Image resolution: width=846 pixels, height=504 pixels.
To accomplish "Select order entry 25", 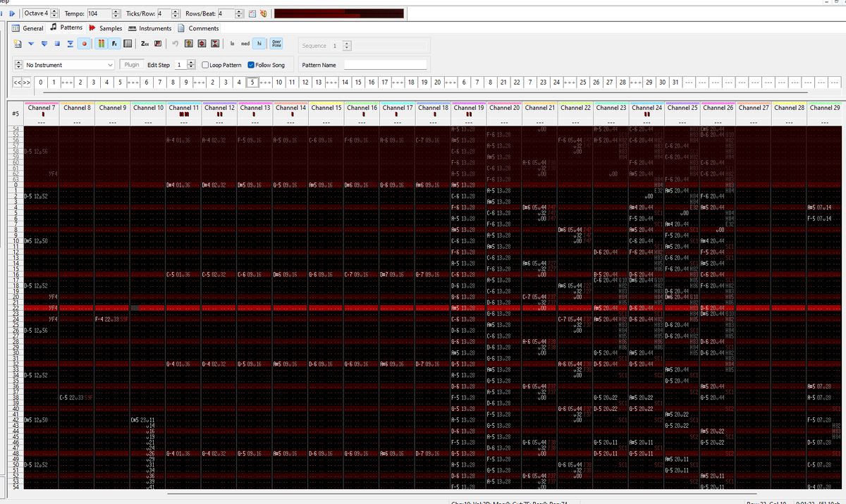I will 583,82.
